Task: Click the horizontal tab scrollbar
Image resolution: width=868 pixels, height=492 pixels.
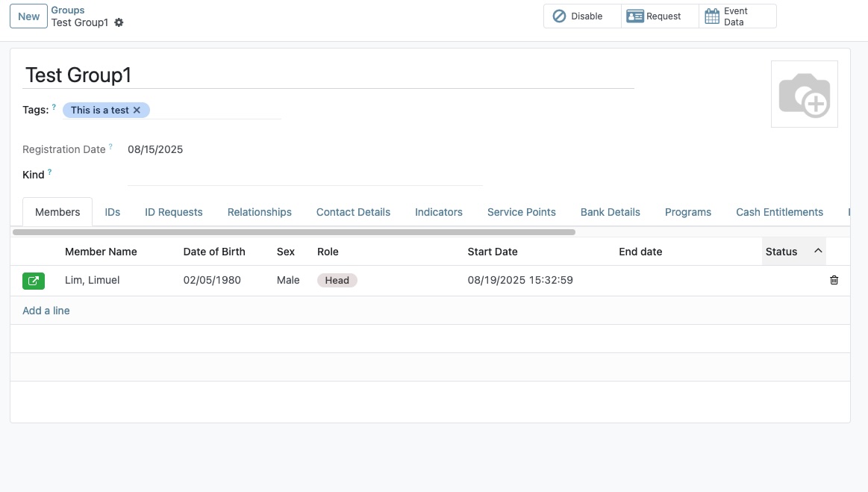Action: (x=294, y=232)
